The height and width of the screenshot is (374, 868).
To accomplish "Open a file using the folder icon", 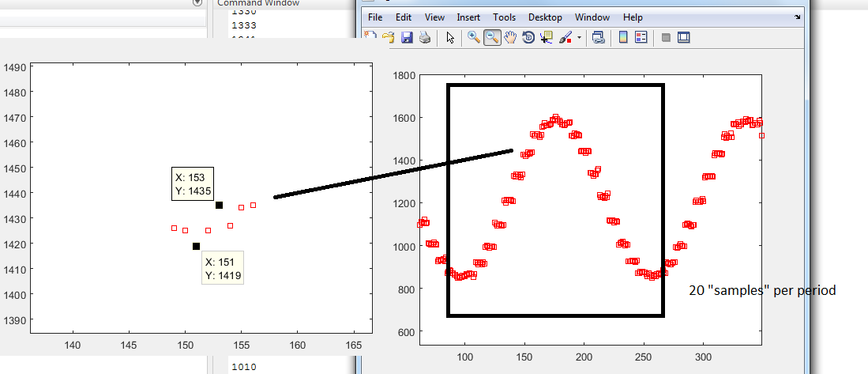I will click(x=389, y=38).
